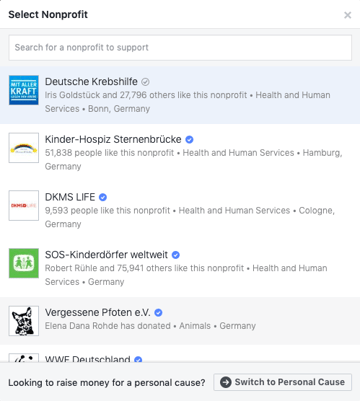Choose Vergessene Pfoten e.V. nonprofit
The image size is (360, 401).
pyautogui.click(x=180, y=321)
